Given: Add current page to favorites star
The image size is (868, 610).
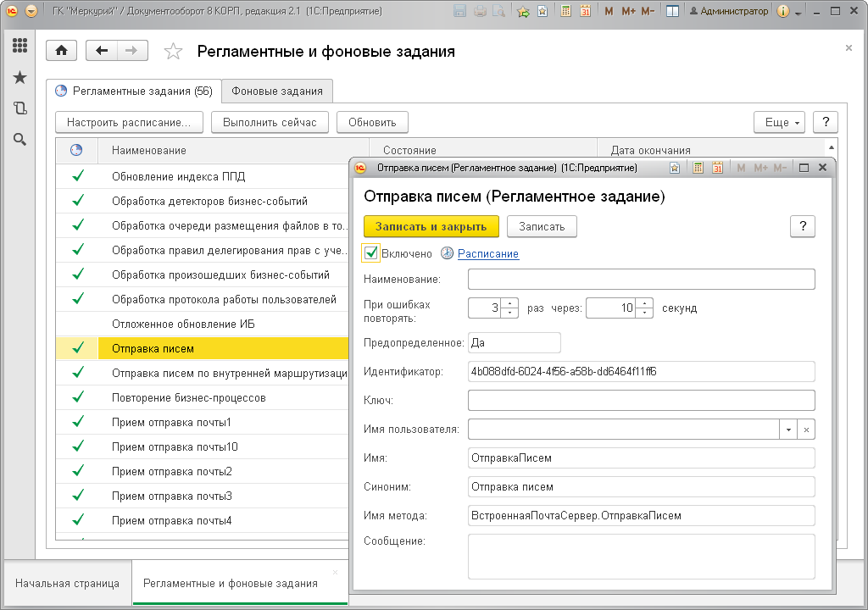Looking at the screenshot, I should (173, 52).
